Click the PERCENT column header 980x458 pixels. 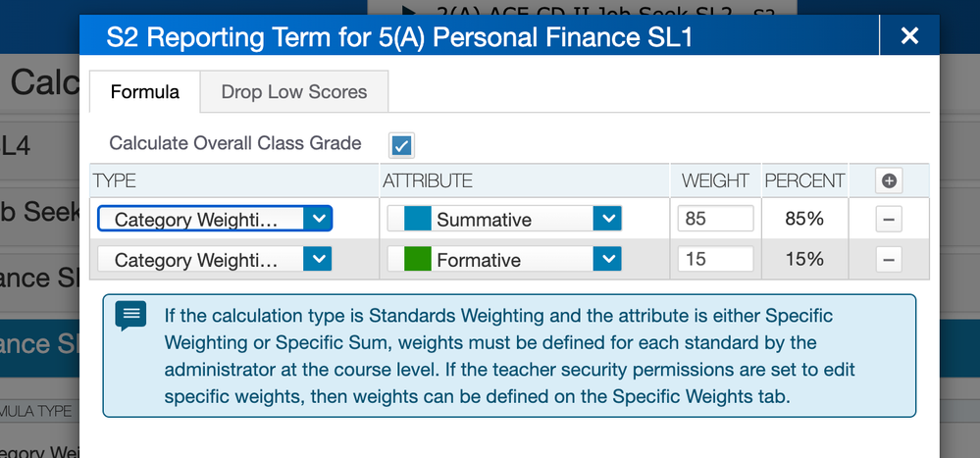point(804,180)
